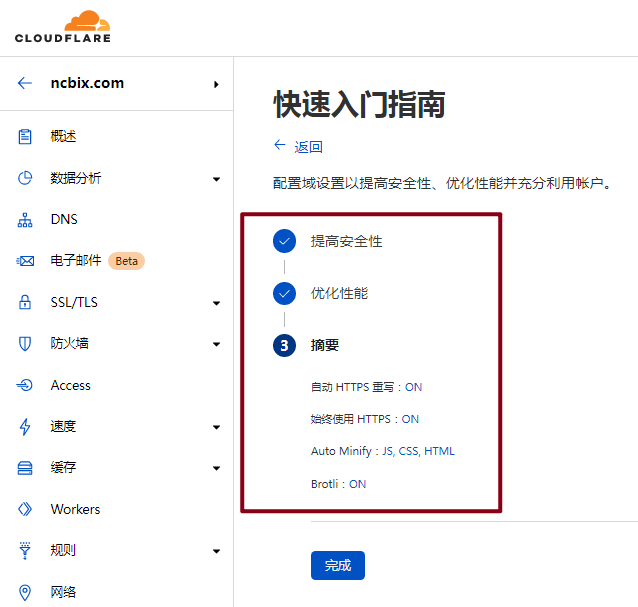638x607 pixels.
Task: Click the ncbix.com domain name
Action: point(87,83)
